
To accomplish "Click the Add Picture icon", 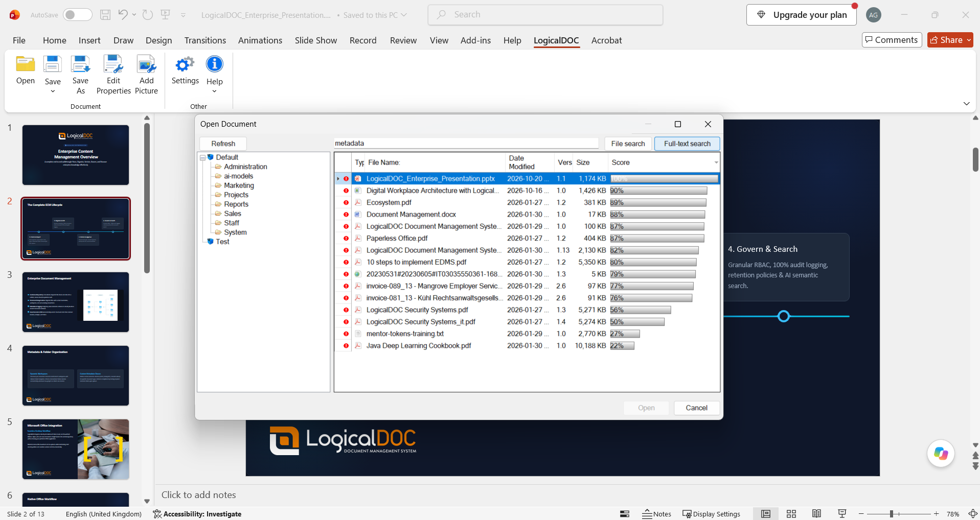I will (146, 65).
